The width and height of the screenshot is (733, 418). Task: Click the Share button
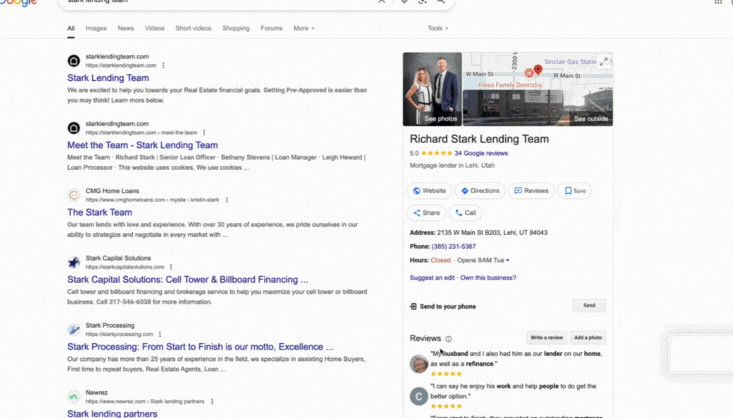tap(426, 213)
